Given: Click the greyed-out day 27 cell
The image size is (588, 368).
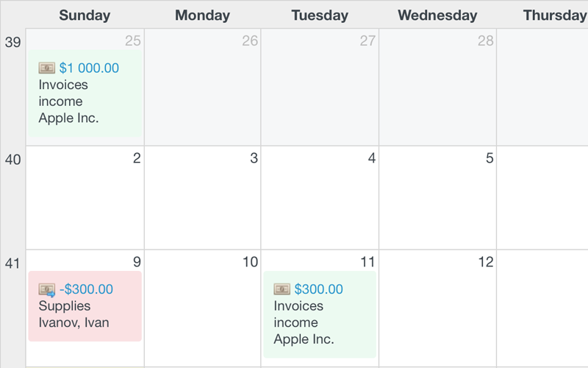Looking at the screenshot, I should point(320,87).
